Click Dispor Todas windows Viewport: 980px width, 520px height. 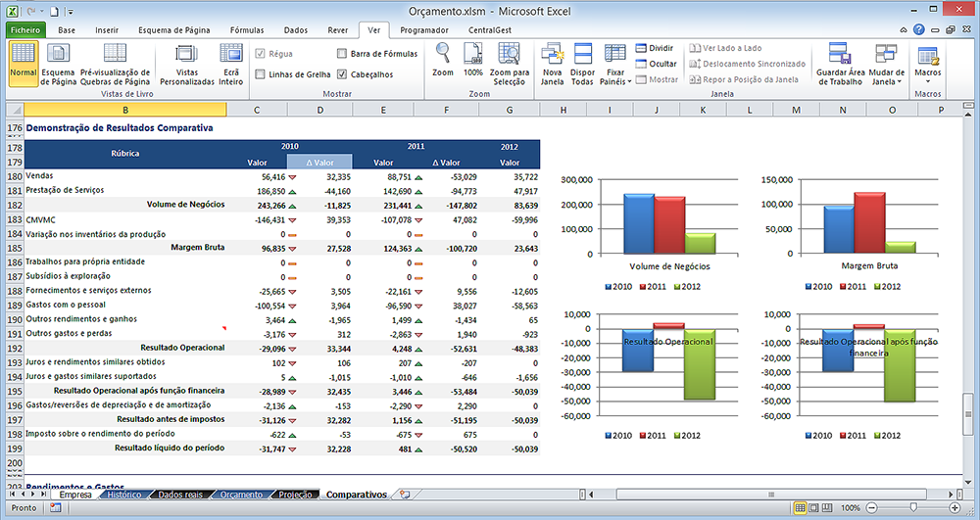(582, 64)
